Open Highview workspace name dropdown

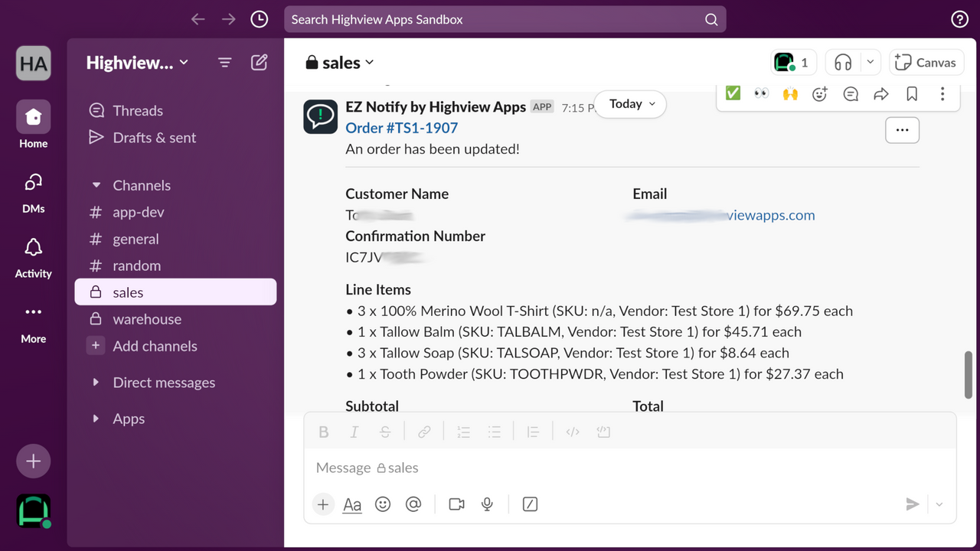(x=137, y=63)
